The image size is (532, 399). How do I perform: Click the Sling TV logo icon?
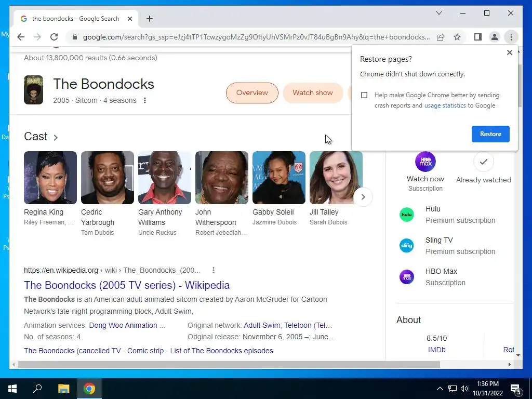(406, 246)
